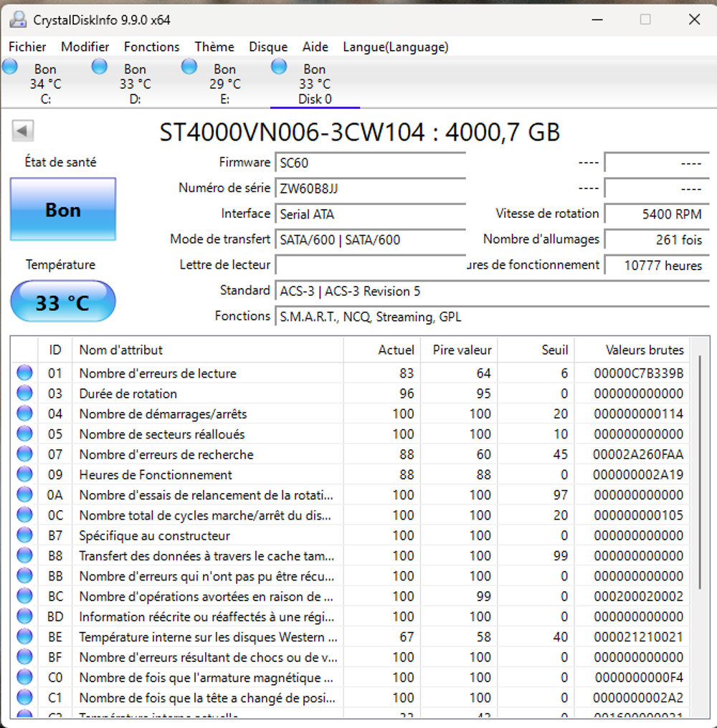Click the Firmware field SC60
This screenshot has height=728, width=717.
[x=371, y=163]
